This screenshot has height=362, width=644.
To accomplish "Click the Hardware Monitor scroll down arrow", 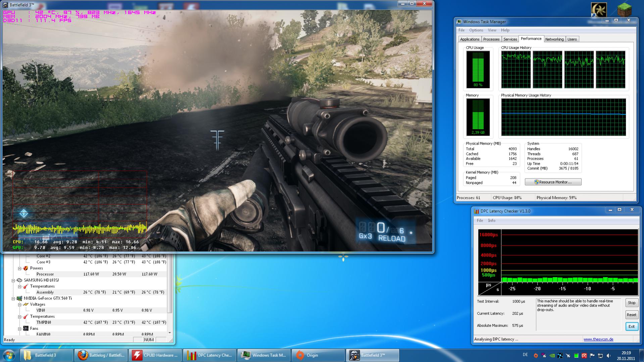I will 169,333.
